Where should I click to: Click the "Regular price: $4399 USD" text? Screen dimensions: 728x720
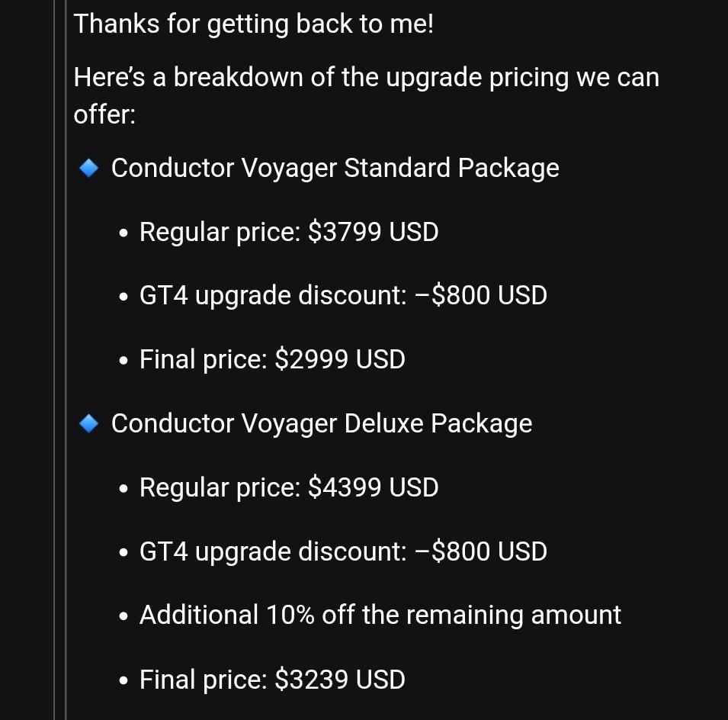coord(289,487)
